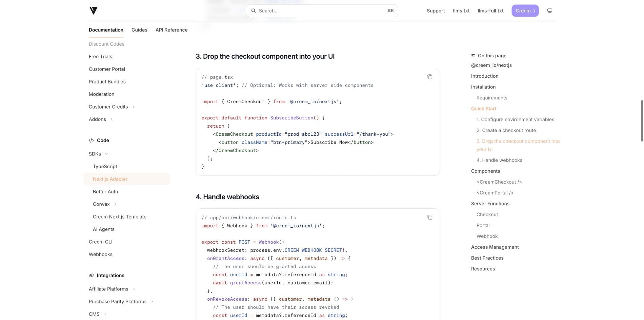
Task: Jump to Access Management section
Action: tap(495, 247)
